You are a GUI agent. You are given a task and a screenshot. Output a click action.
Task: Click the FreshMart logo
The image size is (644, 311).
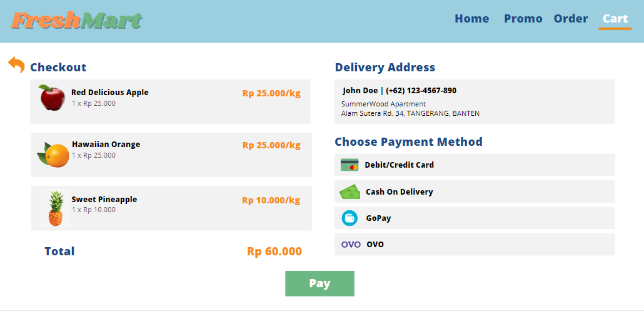(x=77, y=21)
